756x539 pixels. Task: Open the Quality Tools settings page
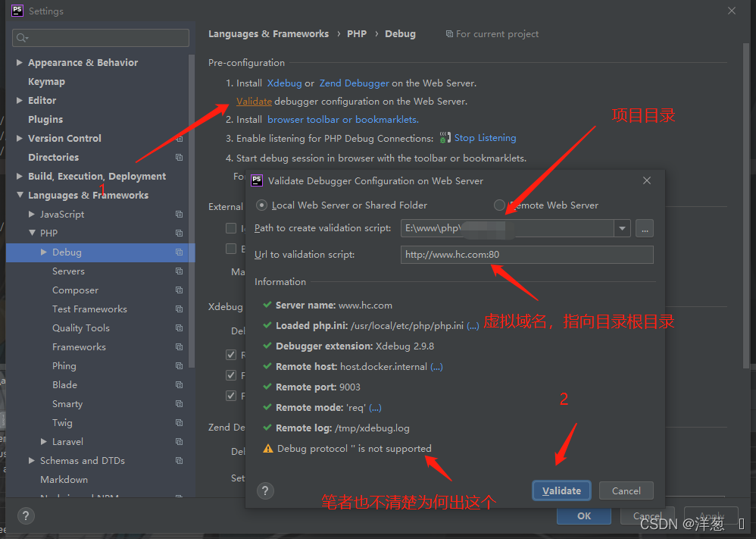tap(81, 328)
